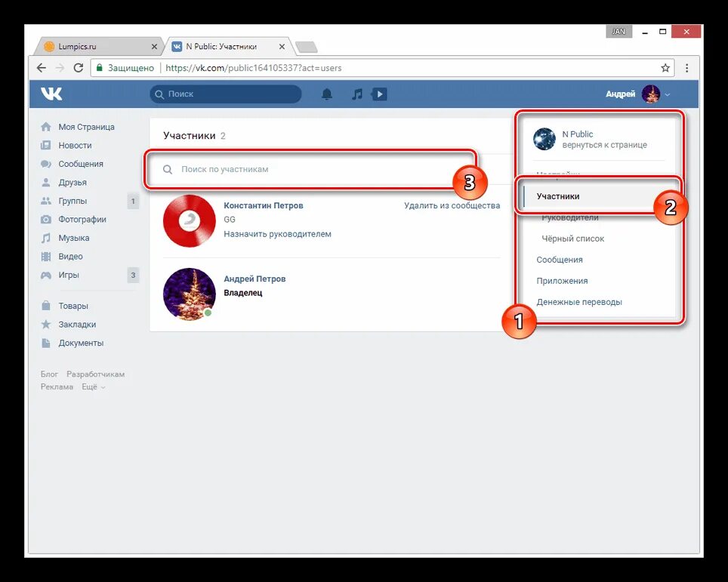Bookmark page with the star icon

point(665,68)
